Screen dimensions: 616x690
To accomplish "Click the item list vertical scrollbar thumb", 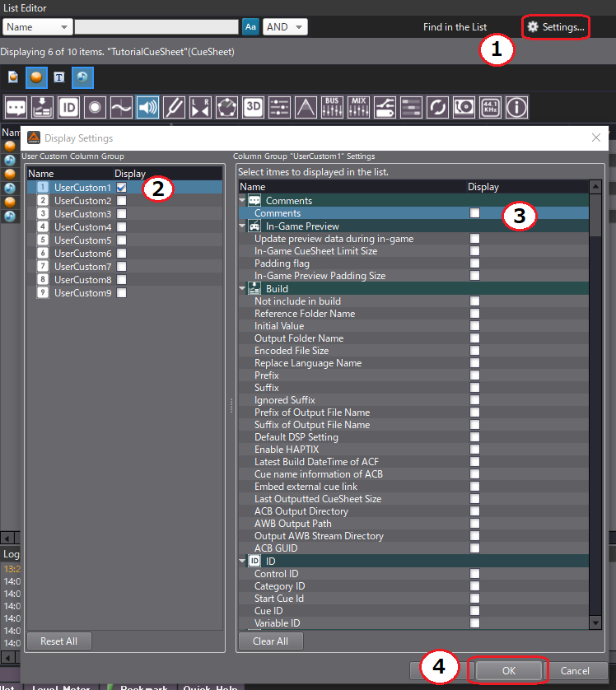I will pyautogui.click(x=595, y=215).
